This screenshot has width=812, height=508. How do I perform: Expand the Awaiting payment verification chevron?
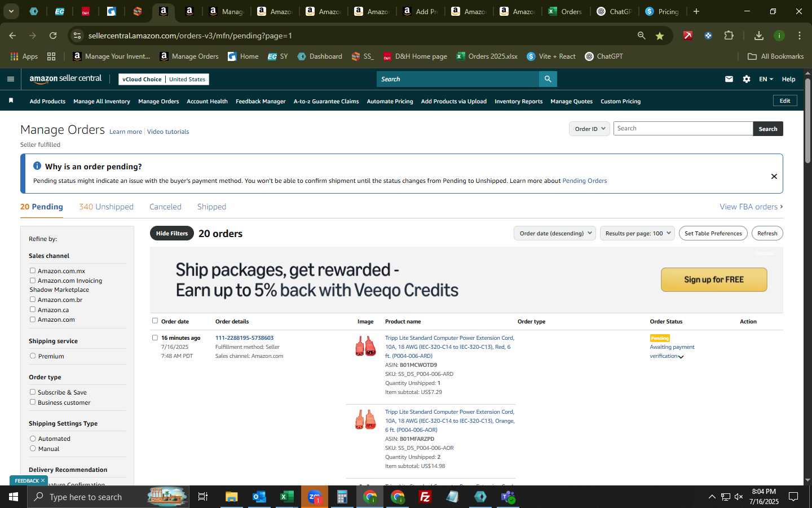681,357
